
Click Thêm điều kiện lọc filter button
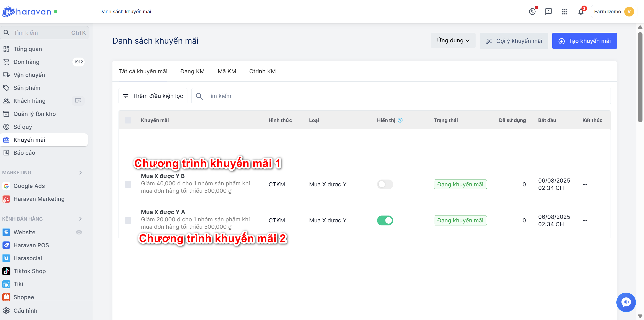[x=153, y=96]
